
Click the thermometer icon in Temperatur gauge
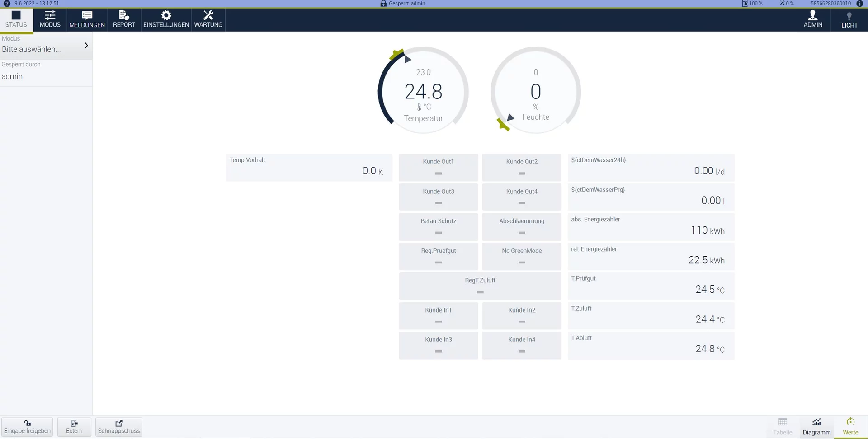click(x=419, y=107)
